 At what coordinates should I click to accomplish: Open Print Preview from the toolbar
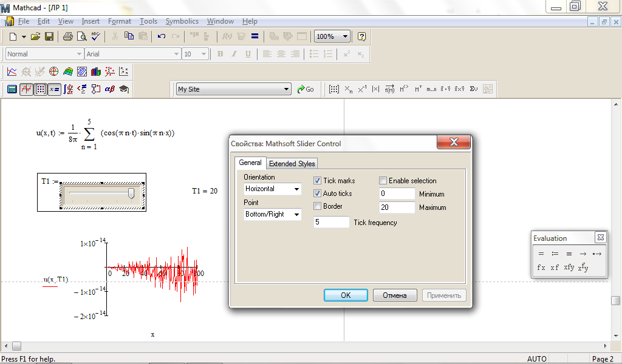click(82, 36)
